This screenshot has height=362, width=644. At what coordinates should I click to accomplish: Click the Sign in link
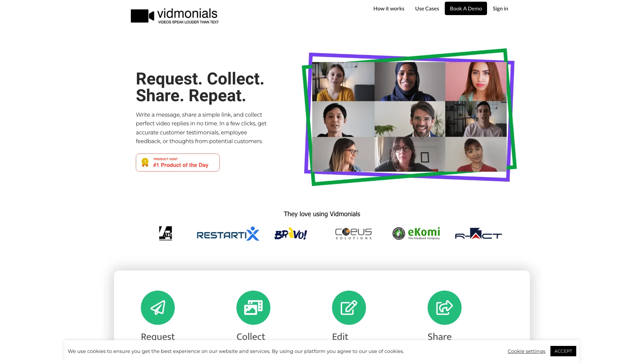(500, 8)
